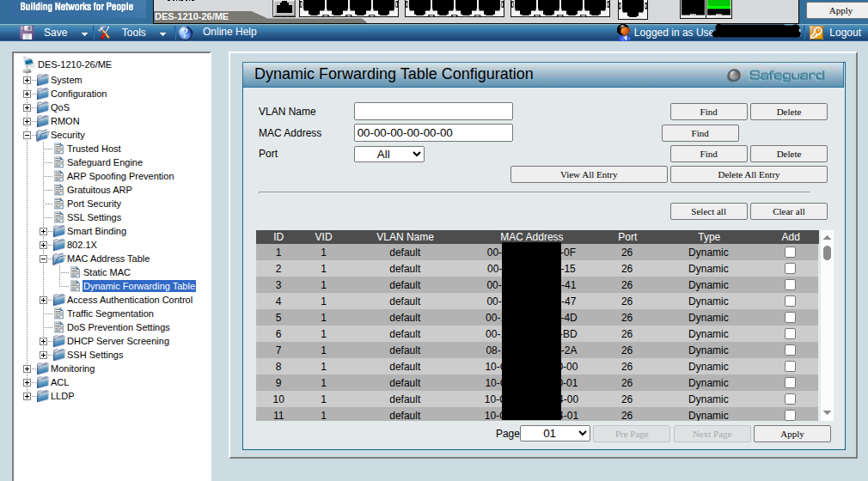Click the DES-1210-26/ME device icon in tree
Viewport: 868px width, 481px height.
click(x=28, y=64)
